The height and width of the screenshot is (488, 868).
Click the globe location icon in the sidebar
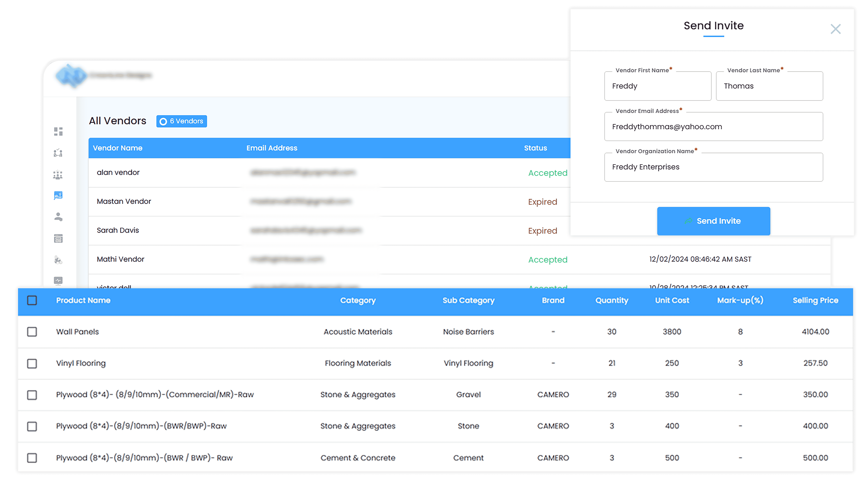click(58, 260)
